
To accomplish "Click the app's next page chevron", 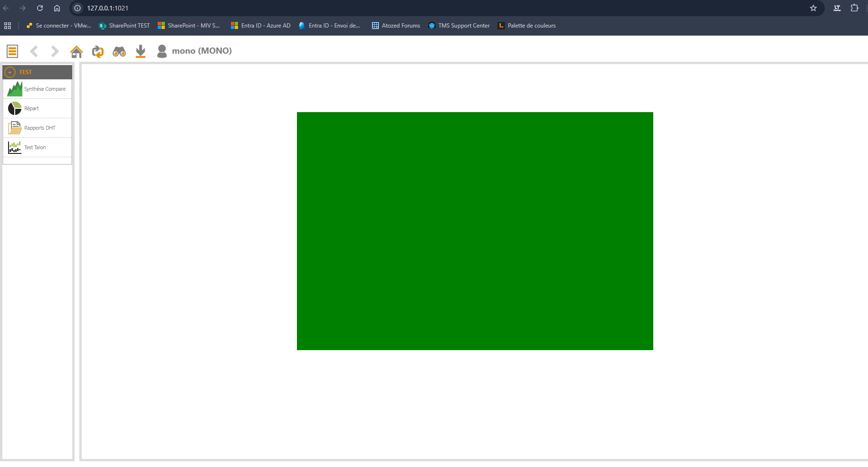I will pyautogui.click(x=55, y=51).
